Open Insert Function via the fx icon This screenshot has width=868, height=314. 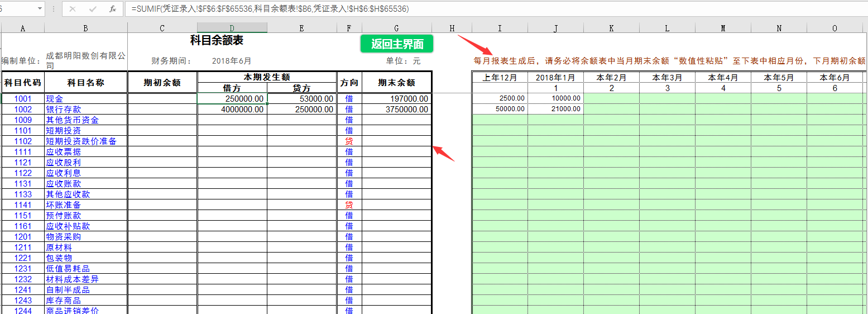click(x=112, y=9)
